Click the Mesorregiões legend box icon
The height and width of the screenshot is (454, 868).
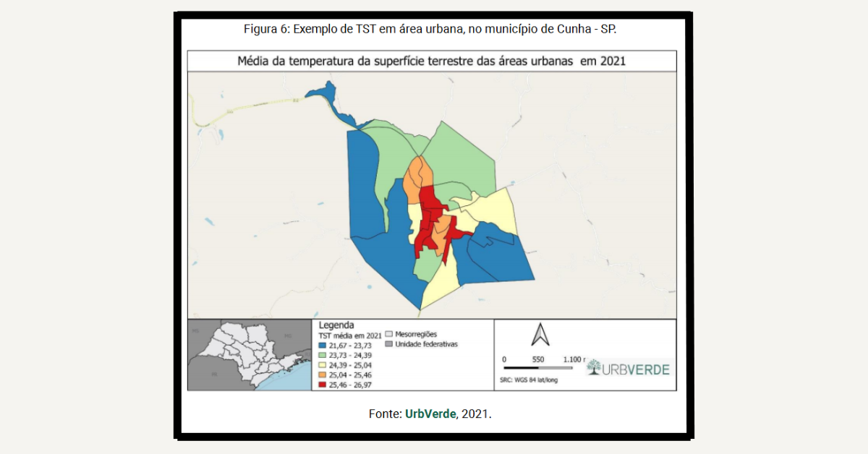tap(388, 335)
